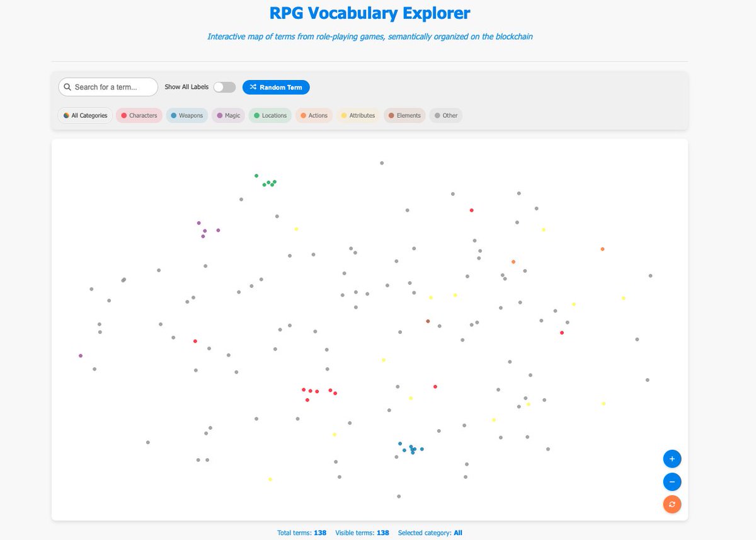Filter by Actions category
The width and height of the screenshot is (756, 540).
pyautogui.click(x=314, y=115)
